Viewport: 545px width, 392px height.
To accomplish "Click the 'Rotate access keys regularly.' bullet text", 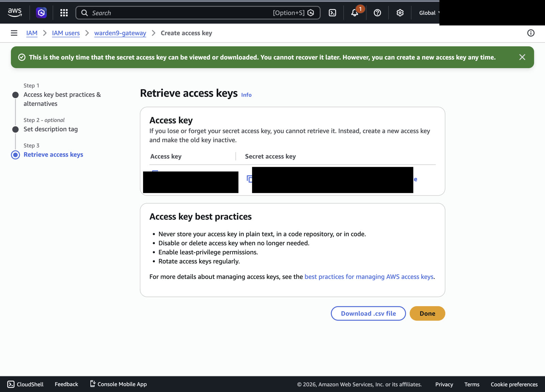I will [x=199, y=261].
